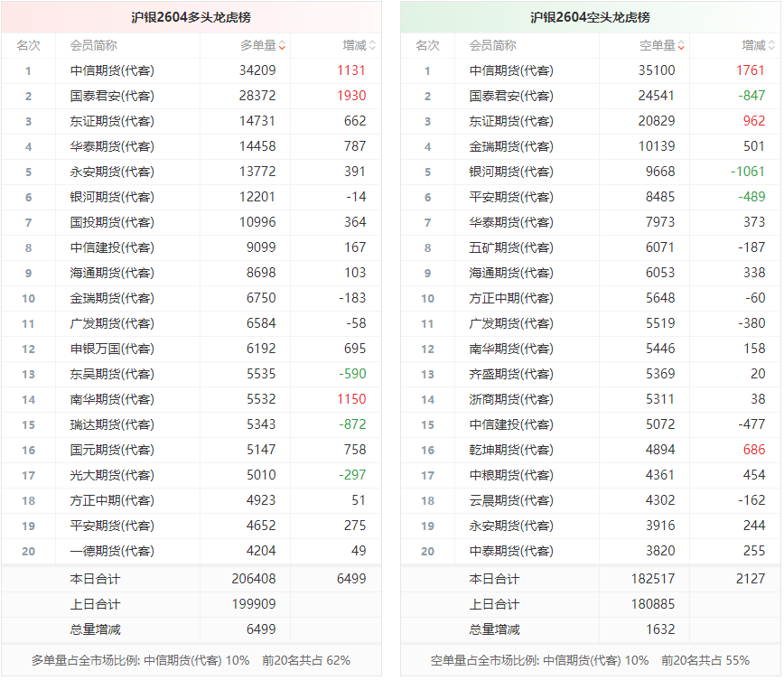This screenshot has height=680, width=784.
Task: Click 国投期货(代客) row name
Action: click(112, 222)
